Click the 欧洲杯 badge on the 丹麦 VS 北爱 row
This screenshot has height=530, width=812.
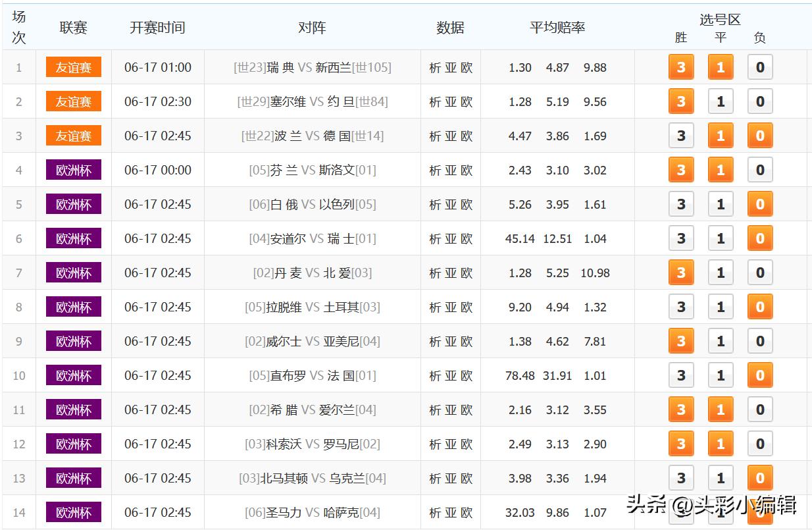tap(73, 273)
